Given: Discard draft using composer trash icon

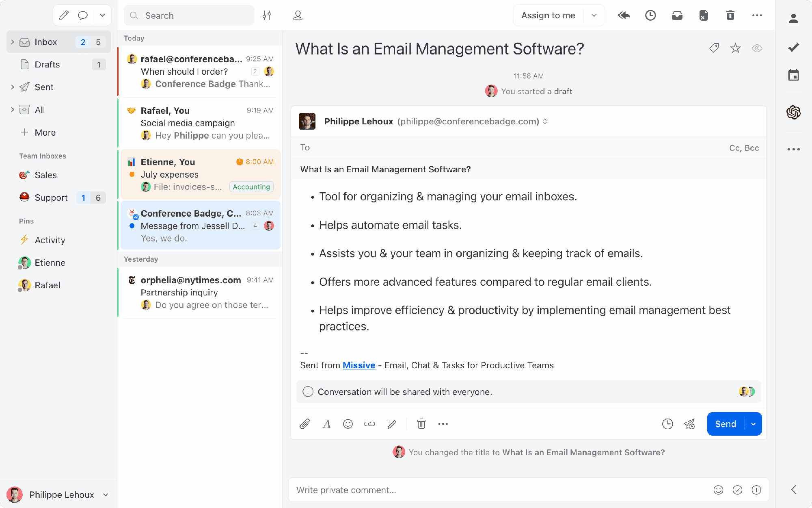Looking at the screenshot, I should pos(421,424).
